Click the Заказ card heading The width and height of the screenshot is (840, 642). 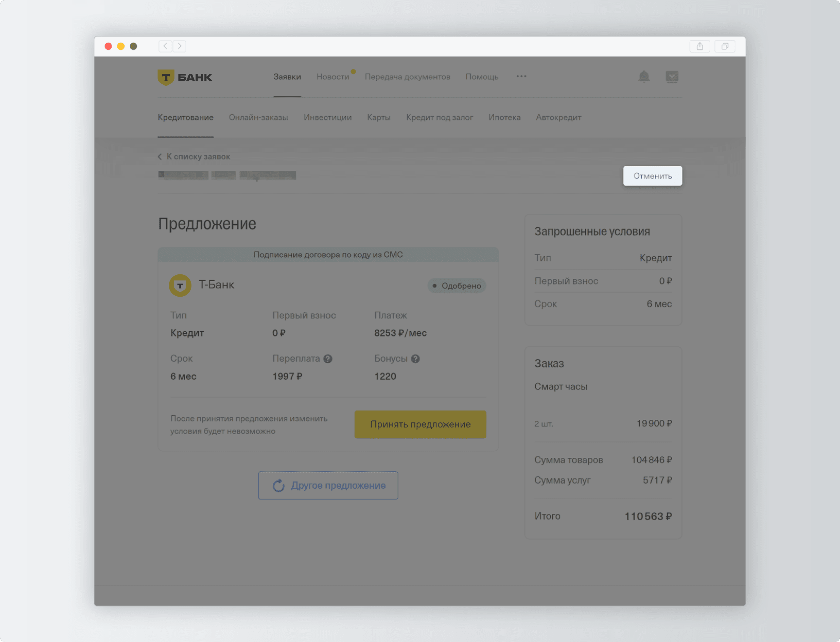click(549, 364)
